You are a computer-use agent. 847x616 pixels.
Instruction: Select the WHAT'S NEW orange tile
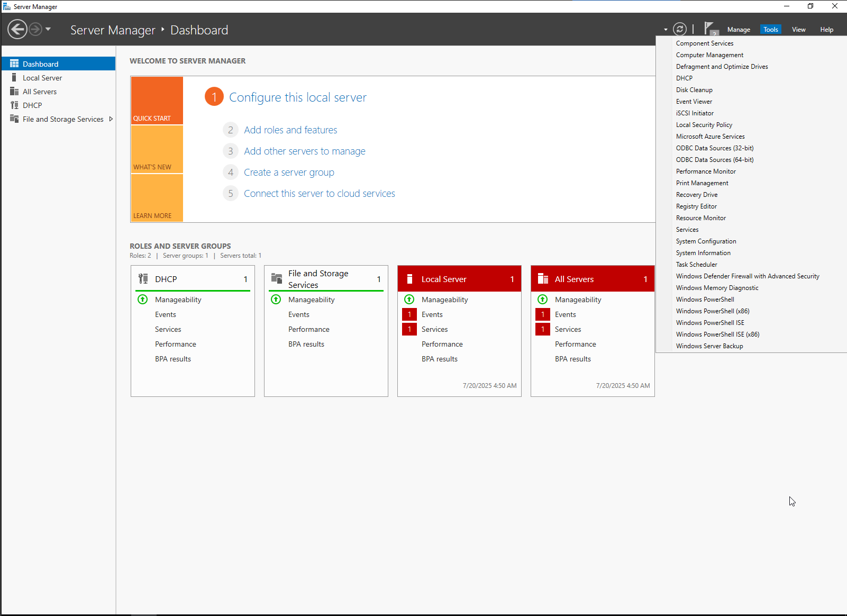pyautogui.click(x=157, y=150)
